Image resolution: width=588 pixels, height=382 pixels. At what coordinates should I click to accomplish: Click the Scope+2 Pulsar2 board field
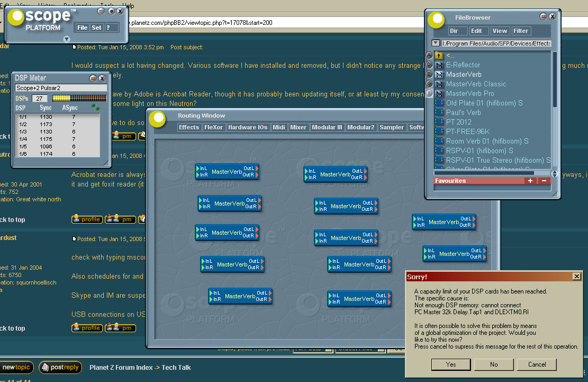tap(61, 88)
